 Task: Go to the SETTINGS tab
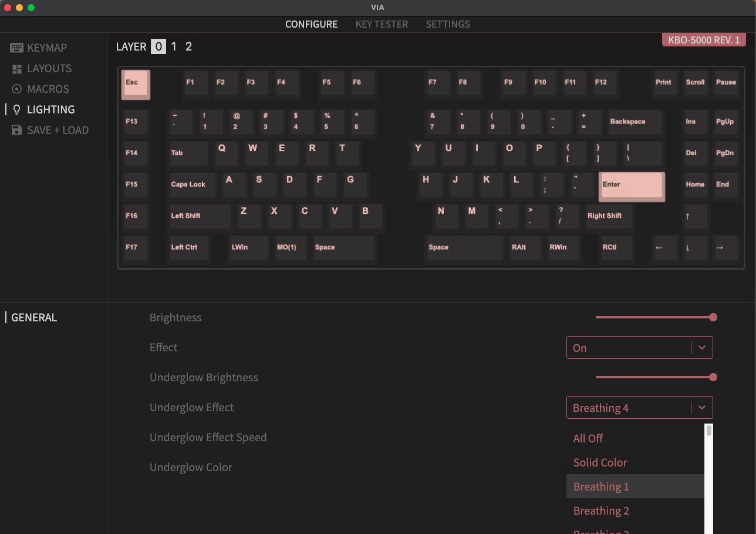click(x=448, y=24)
